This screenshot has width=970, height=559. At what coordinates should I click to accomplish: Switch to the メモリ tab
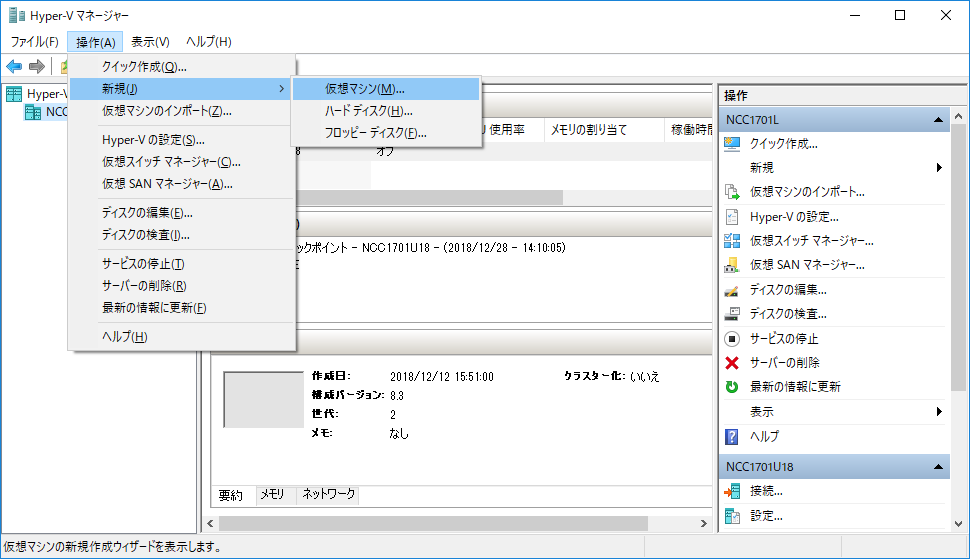(272, 494)
